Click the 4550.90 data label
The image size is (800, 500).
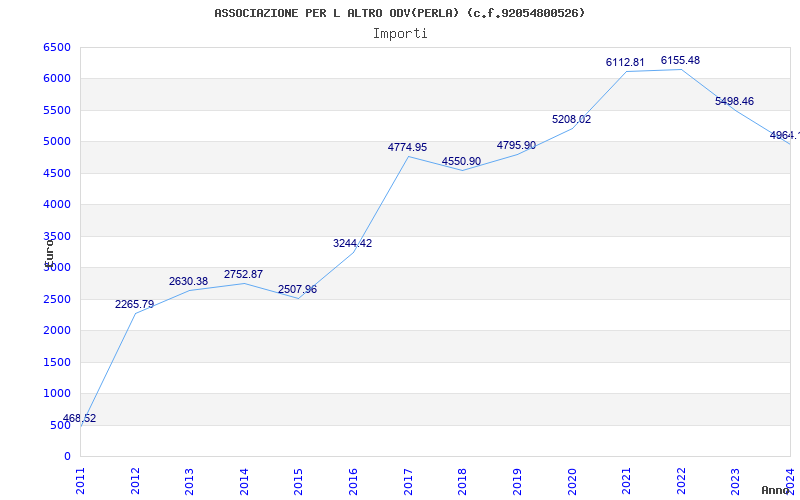(461, 161)
